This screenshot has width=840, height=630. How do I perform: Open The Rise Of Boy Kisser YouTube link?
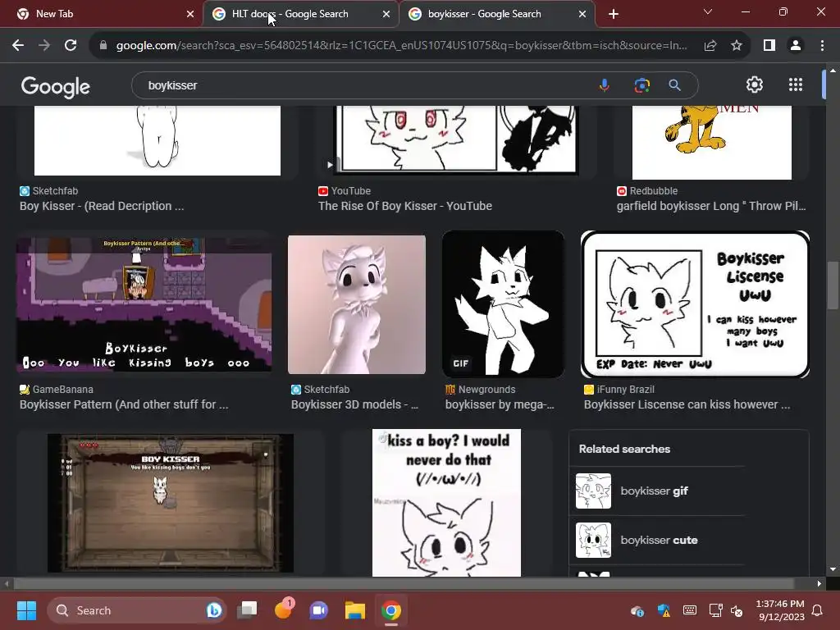point(405,206)
